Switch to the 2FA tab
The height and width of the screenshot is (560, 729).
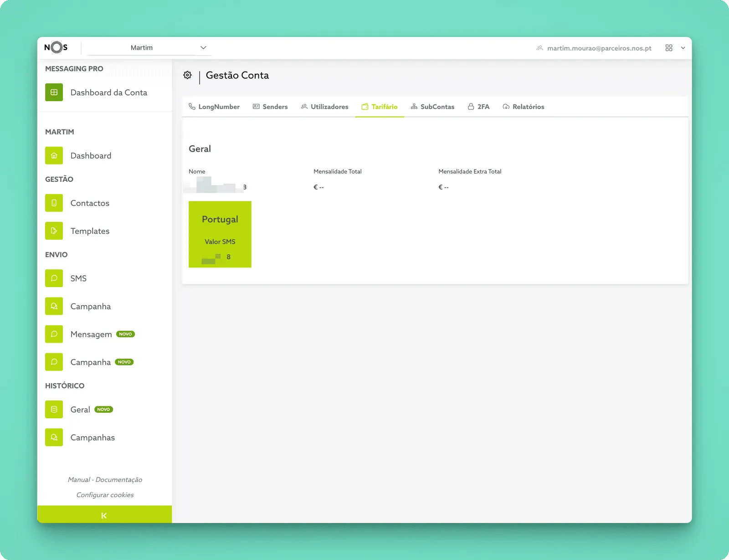click(x=478, y=107)
